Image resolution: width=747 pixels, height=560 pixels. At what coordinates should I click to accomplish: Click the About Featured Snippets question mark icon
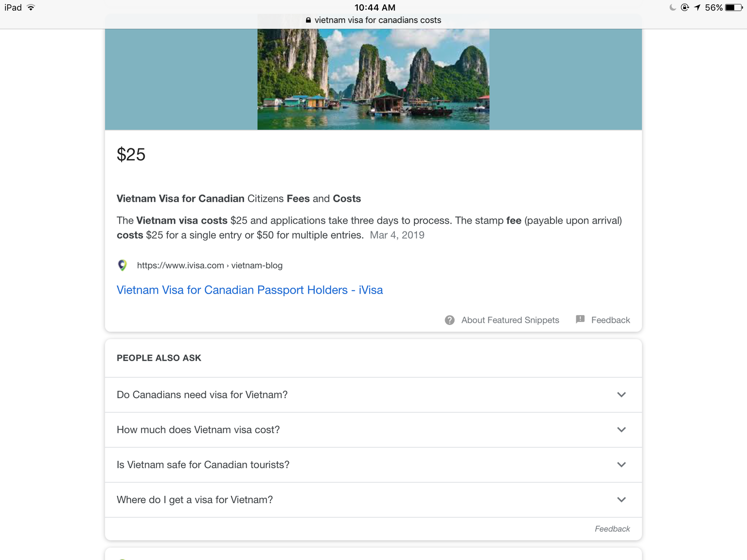coord(450,320)
